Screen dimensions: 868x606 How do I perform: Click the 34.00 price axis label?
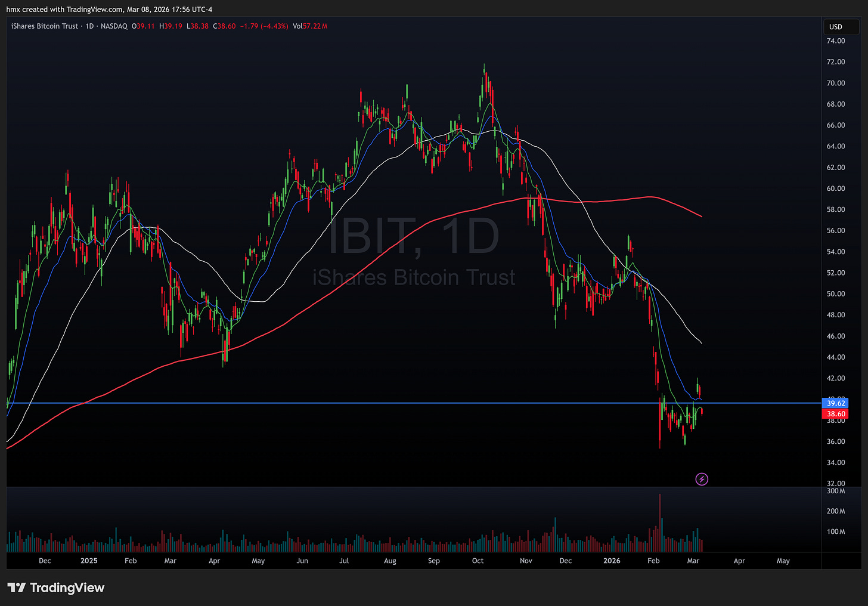coord(835,463)
